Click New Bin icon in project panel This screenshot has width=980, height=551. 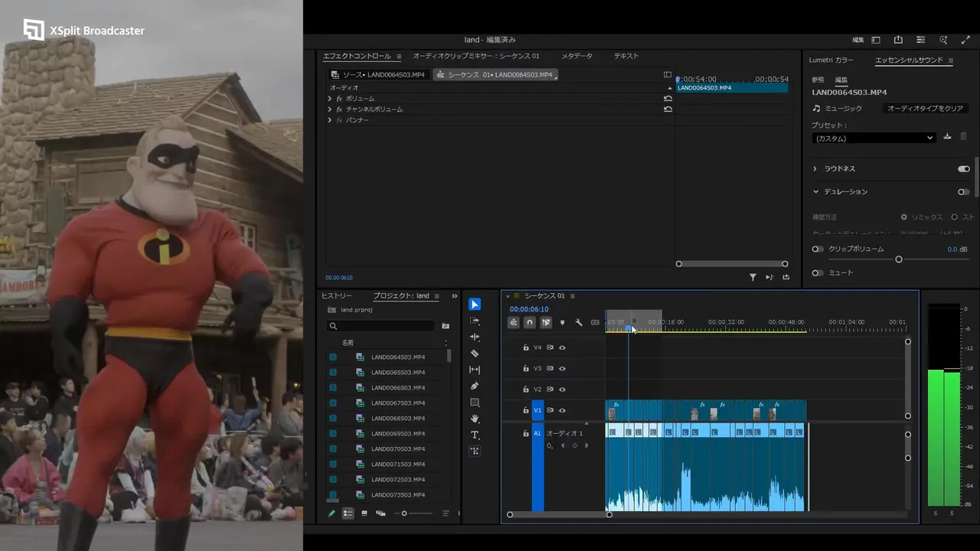coord(446,326)
